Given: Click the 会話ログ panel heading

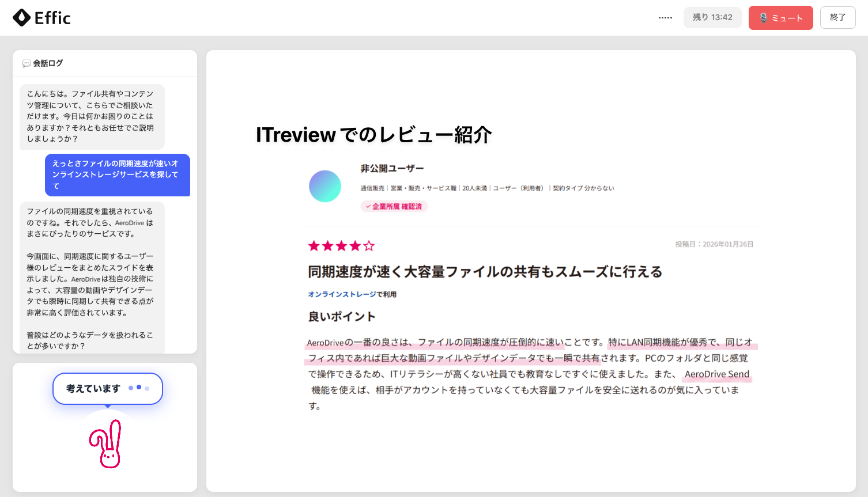Looking at the screenshot, I should pos(48,63).
